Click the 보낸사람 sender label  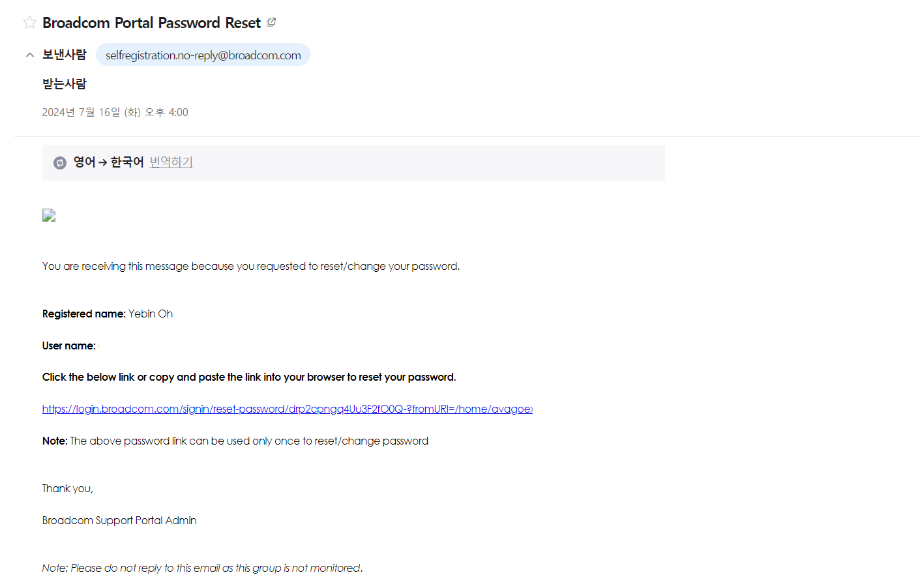coord(65,55)
